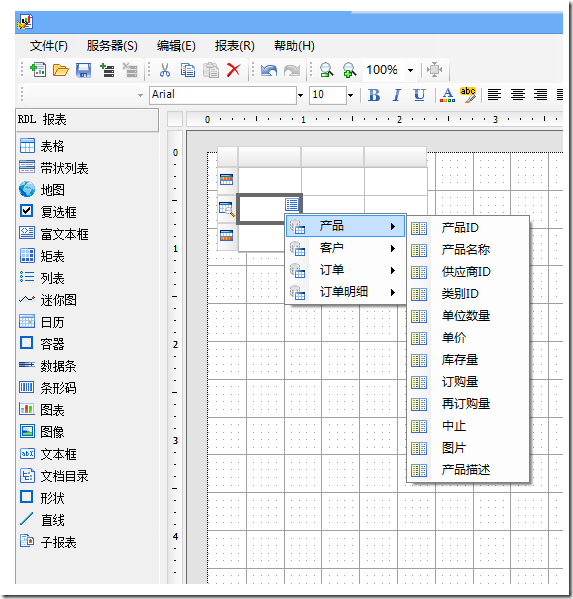Click the field selector icon in selected cell
This screenshot has height=599, width=573.
coord(291,204)
